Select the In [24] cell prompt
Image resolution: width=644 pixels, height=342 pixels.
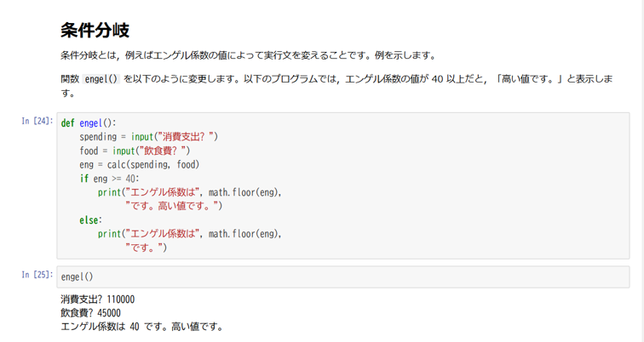click(x=38, y=122)
